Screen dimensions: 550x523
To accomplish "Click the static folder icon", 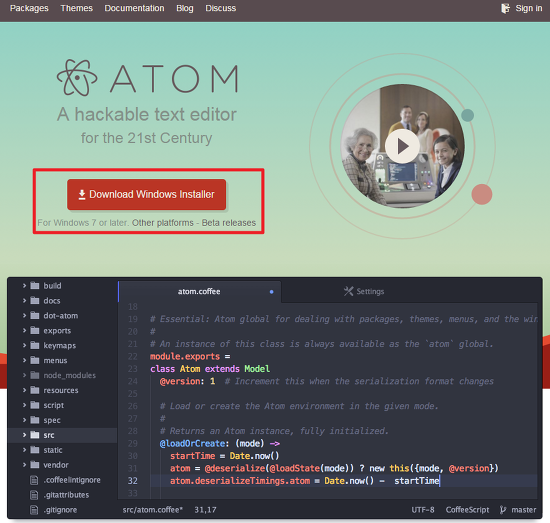I will (35, 450).
